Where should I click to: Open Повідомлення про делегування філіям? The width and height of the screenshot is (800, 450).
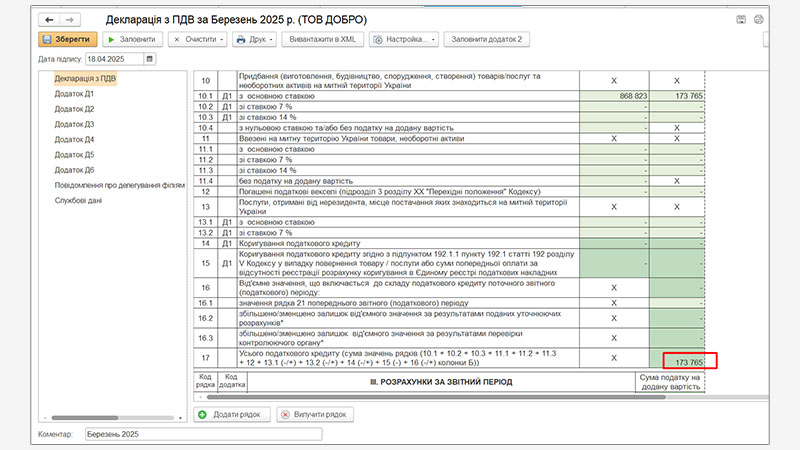120,186
